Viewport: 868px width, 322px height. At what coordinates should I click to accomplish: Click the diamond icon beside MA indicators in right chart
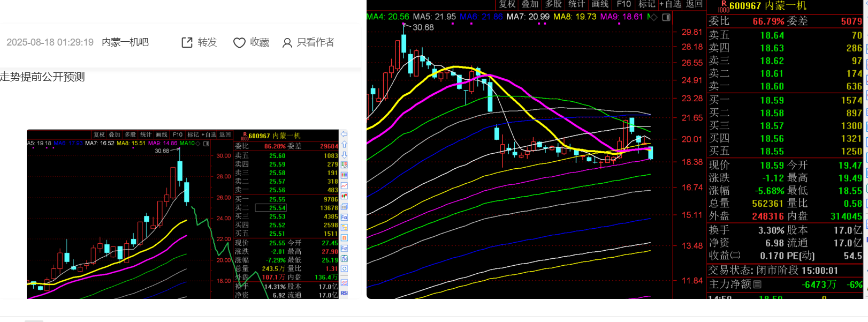pyautogui.click(x=653, y=17)
